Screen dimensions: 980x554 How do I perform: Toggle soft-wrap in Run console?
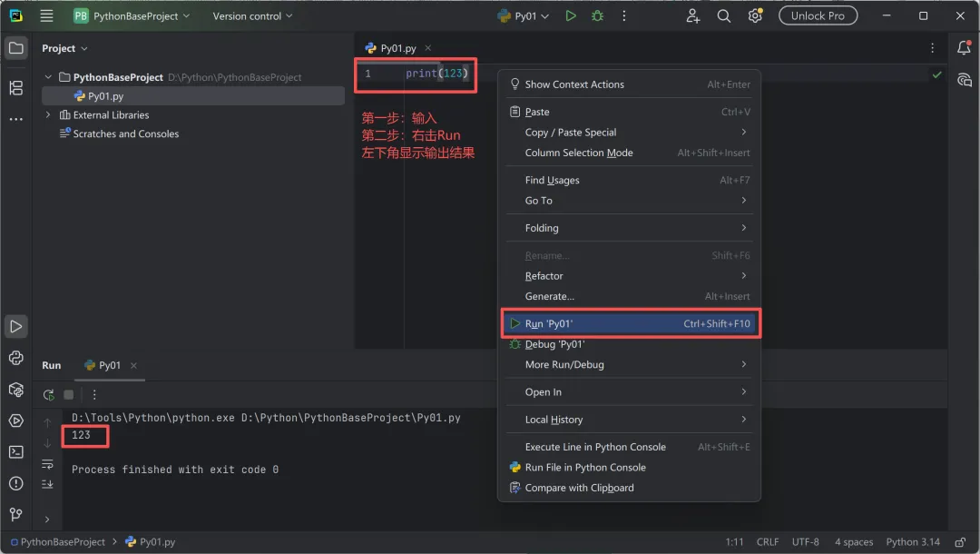pyautogui.click(x=47, y=464)
